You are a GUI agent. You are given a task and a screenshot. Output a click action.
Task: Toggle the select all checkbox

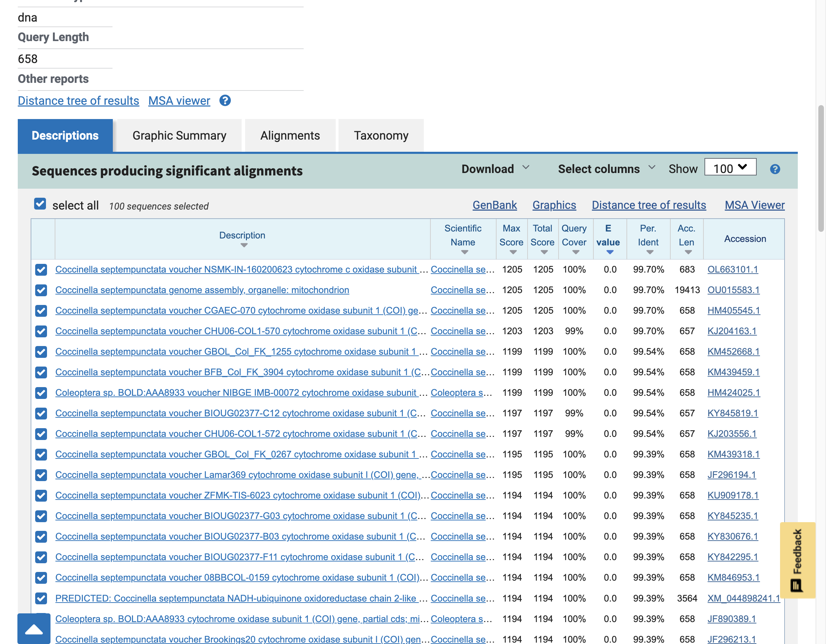pos(40,204)
